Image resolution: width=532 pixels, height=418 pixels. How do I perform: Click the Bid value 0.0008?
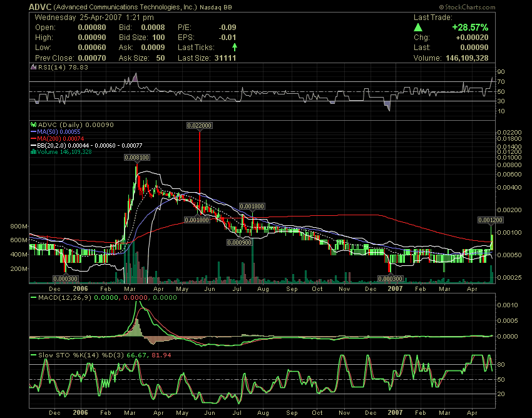coord(153,28)
